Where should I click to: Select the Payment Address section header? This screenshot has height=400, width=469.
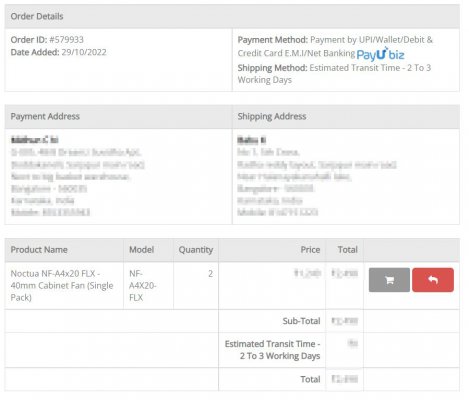118,116
